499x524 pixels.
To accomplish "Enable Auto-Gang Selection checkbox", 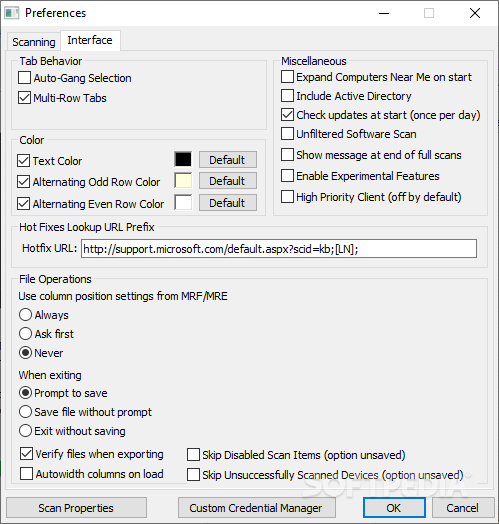I will (x=24, y=78).
